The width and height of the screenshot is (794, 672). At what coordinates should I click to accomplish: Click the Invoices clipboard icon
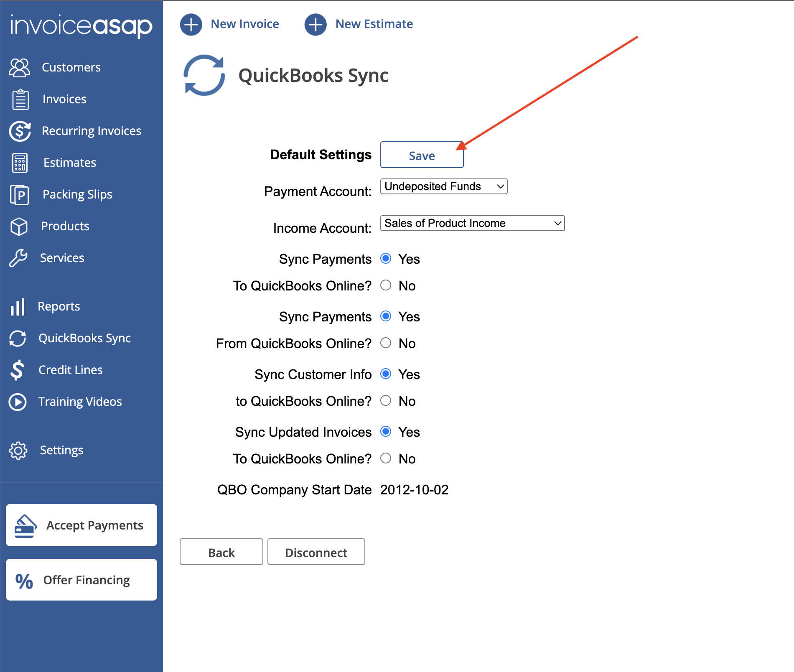pos(20,99)
